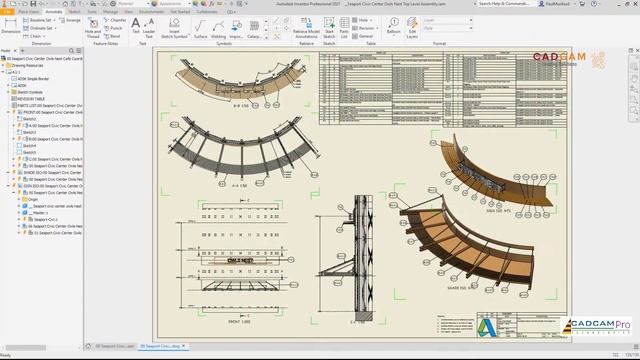Click Retrieve Model Annotations
Viewport: 640px width, 360px height.
[x=306, y=28]
